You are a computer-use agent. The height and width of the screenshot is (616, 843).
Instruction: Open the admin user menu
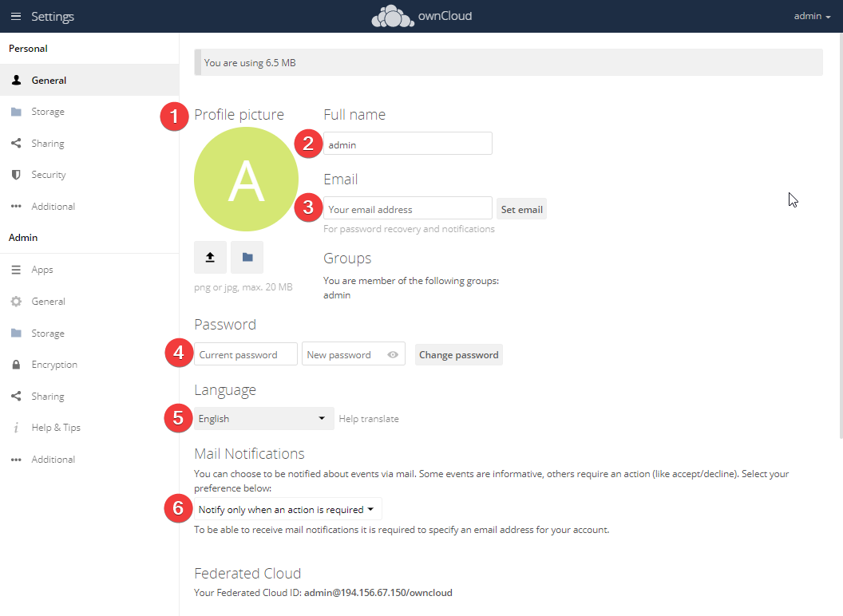pyautogui.click(x=812, y=16)
